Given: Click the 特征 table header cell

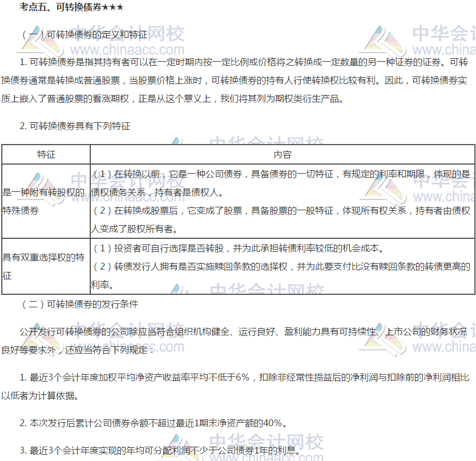Looking at the screenshot, I should click(46, 154).
